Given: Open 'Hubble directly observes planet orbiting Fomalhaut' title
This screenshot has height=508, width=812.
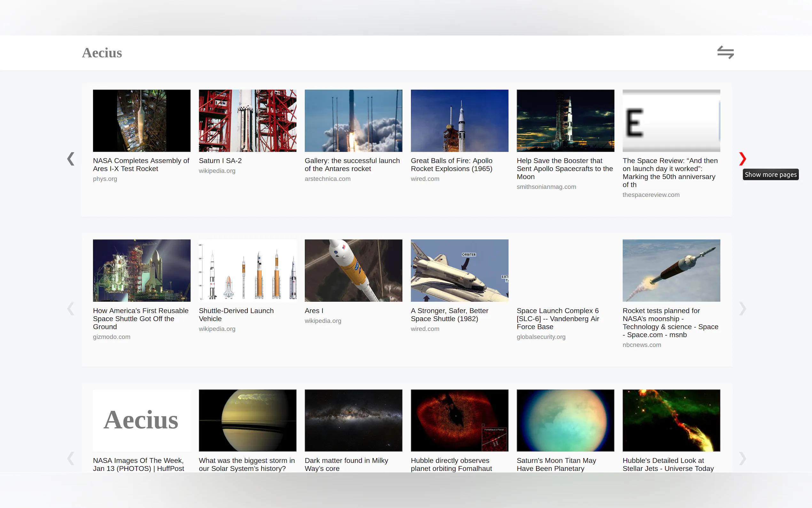Looking at the screenshot, I should click(x=451, y=464).
